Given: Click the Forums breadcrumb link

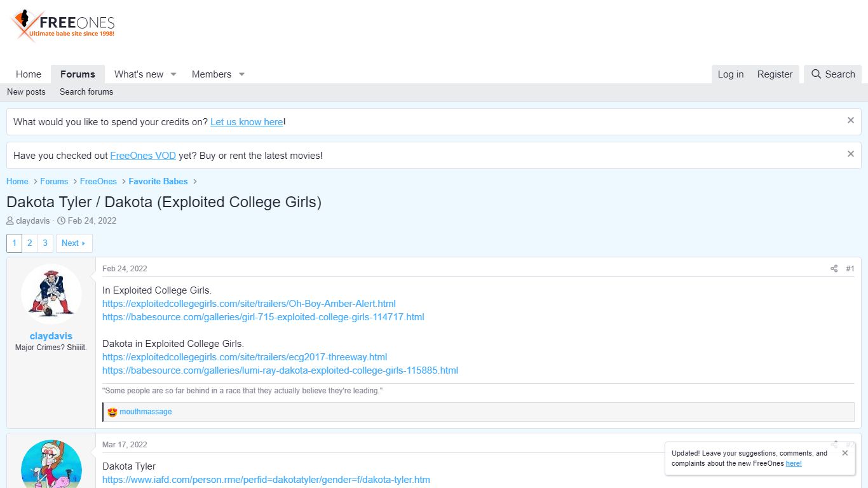Looking at the screenshot, I should pyautogui.click(x=54, y=182).
